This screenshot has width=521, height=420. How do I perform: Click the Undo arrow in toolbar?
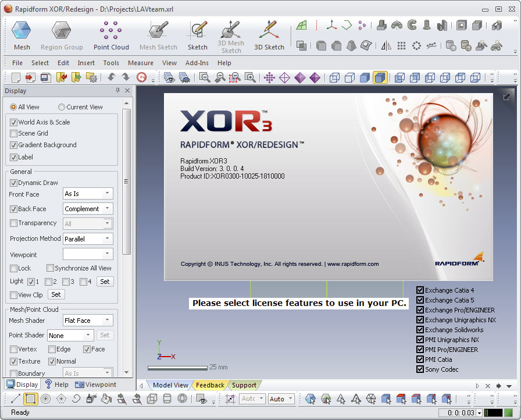[111, 77]
